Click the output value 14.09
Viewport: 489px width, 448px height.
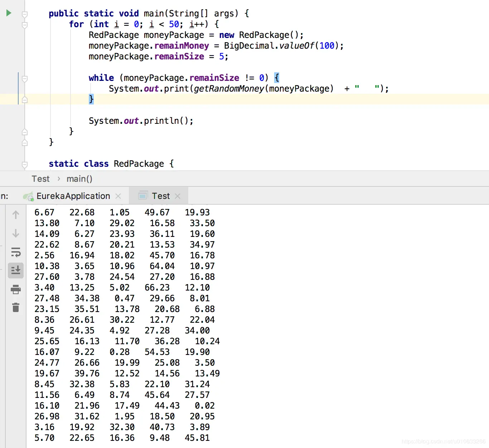[47, 234]
